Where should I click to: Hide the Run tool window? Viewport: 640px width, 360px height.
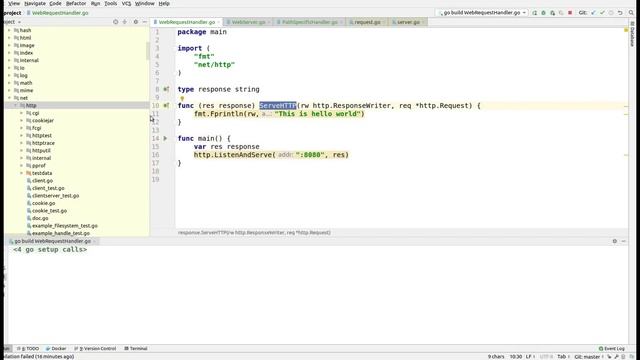(x=624, y=241)
